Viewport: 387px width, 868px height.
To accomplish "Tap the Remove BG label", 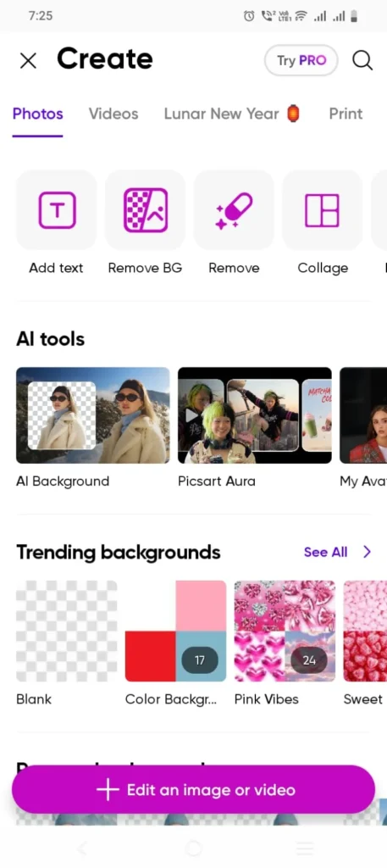I will click(x=145, y=268).
